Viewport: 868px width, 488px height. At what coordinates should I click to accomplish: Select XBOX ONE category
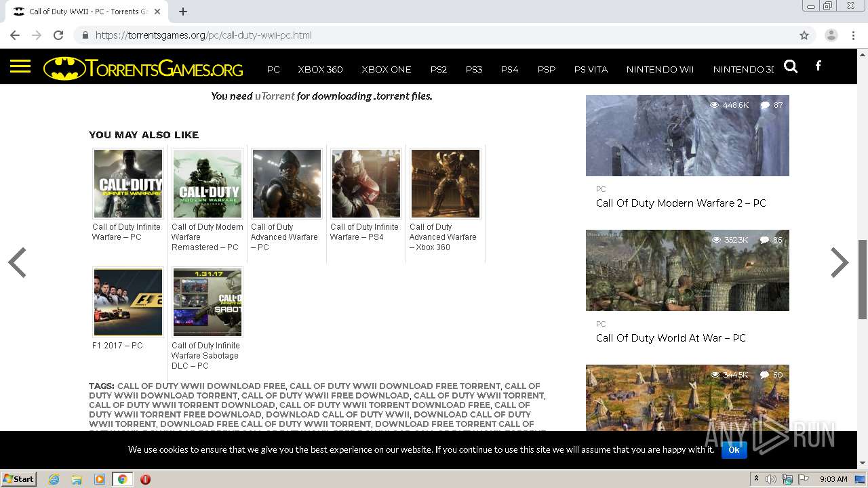[x=387, y=69]
